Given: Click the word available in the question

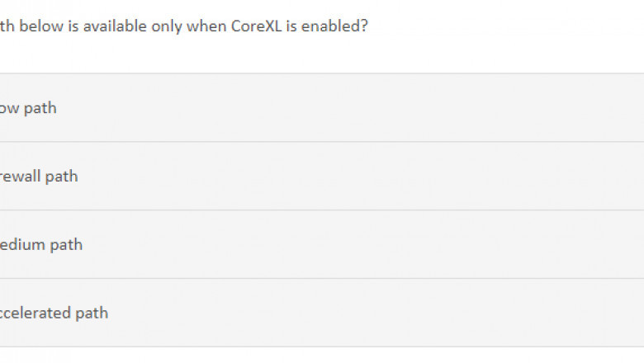Looking at the screenshot, I should tap(115, 26).
